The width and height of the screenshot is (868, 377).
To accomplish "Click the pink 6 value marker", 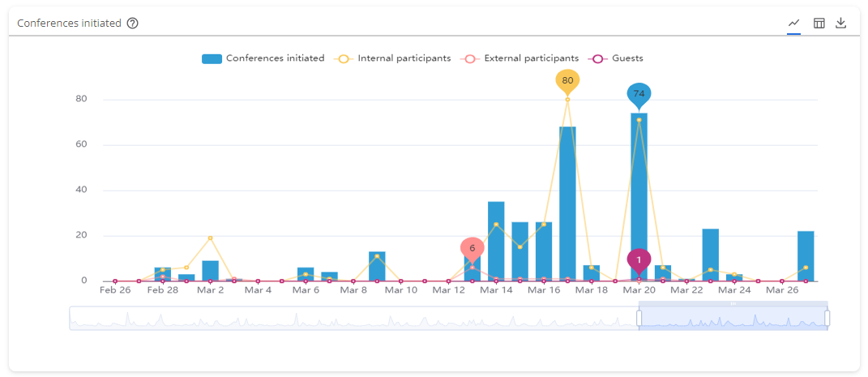I will [472, 249].
